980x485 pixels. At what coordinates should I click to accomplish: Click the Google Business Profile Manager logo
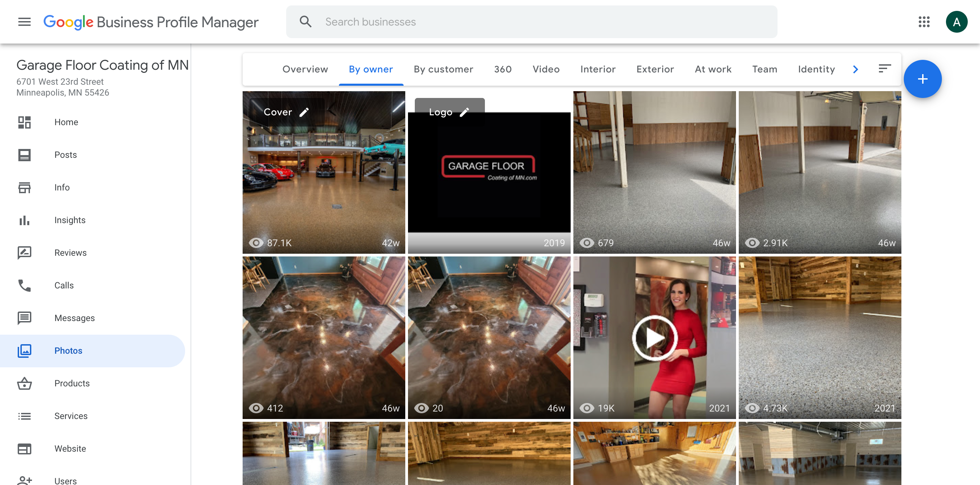pyautogui.click(x=151, y=22)
